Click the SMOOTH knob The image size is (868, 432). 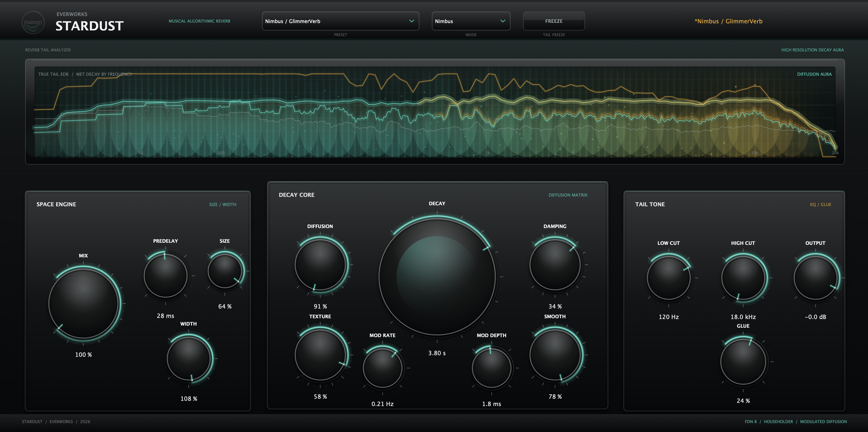[555, 355]
